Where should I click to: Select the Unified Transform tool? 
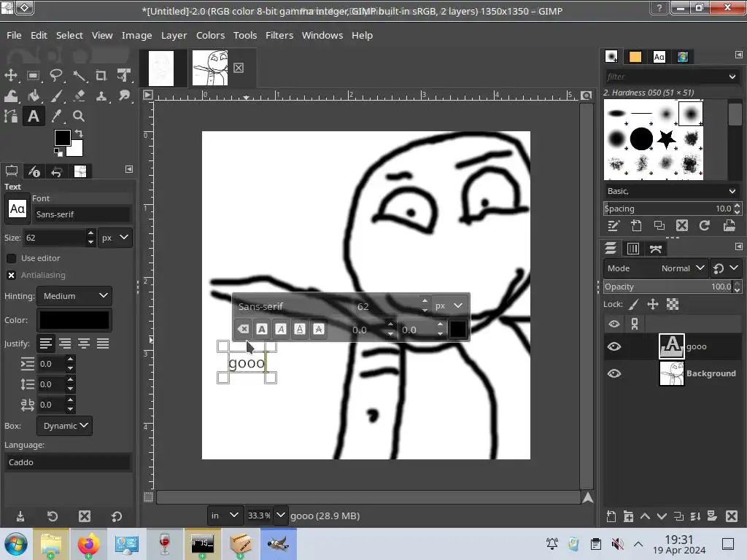coord(124,75)
